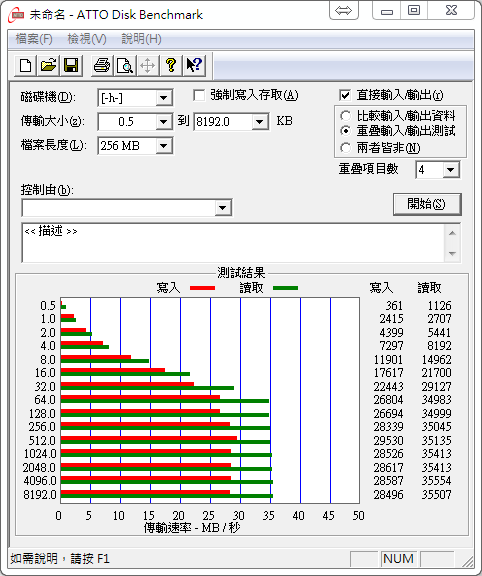Expand the transfer size start dropdown 0.5
The image size is (482, 576).
163,122
